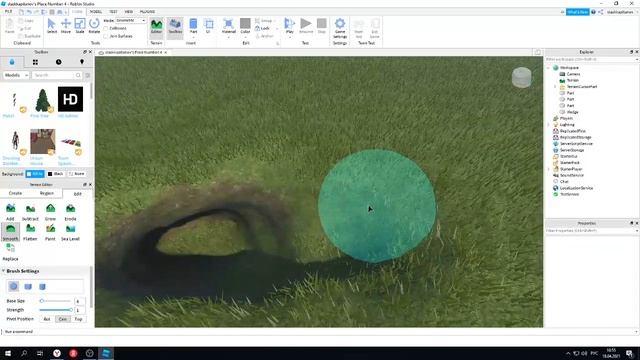Open Terrain Editor Region tab
The image size is (640, 360).
click(47, 193)
